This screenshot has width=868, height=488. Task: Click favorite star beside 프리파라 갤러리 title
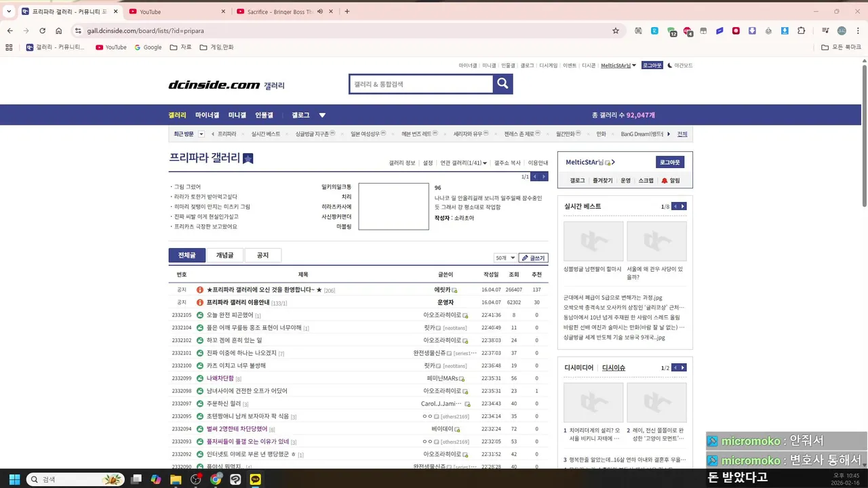point(248,159)
